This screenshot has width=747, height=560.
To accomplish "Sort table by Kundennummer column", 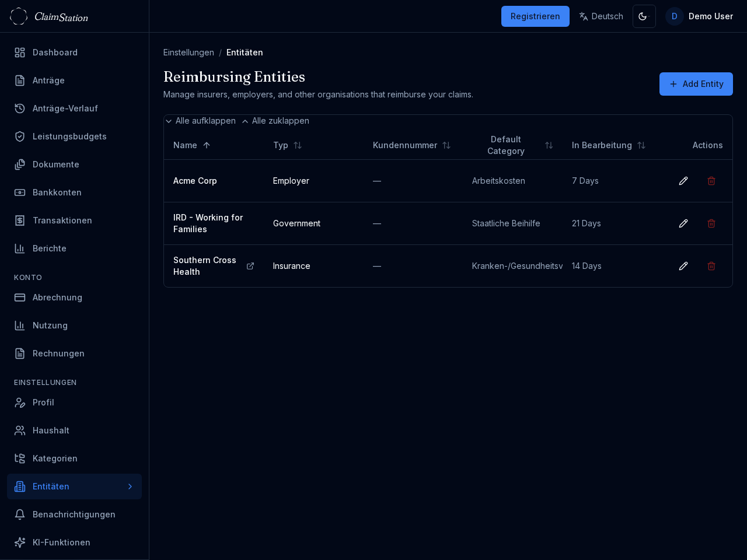I will click(x=412, y=145).
